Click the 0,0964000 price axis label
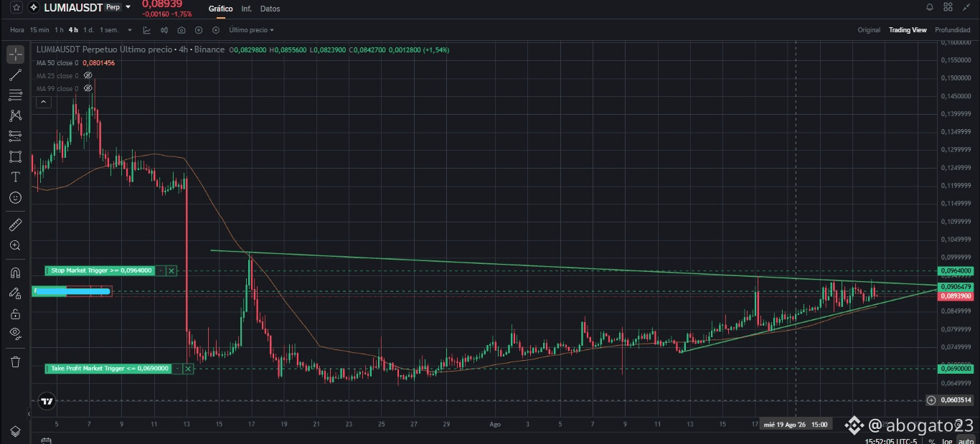980x444 pixels. click(956, 271)
